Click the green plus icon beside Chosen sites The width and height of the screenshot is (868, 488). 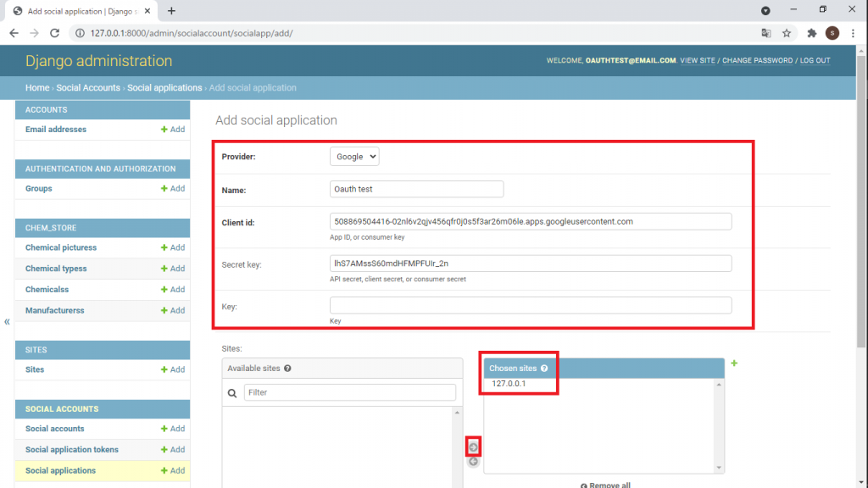734,363
